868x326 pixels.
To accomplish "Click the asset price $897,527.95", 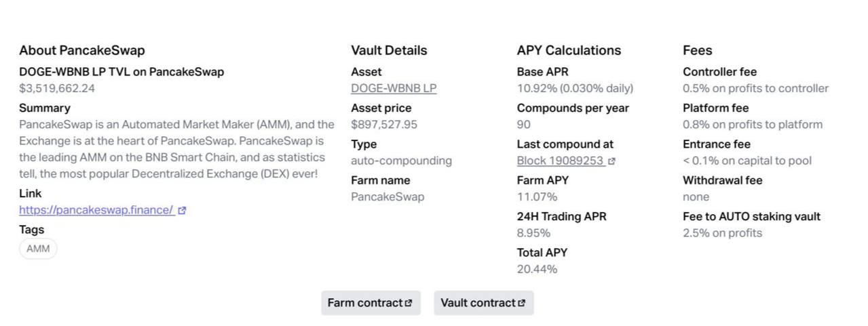I will click(x=384, y=125).
